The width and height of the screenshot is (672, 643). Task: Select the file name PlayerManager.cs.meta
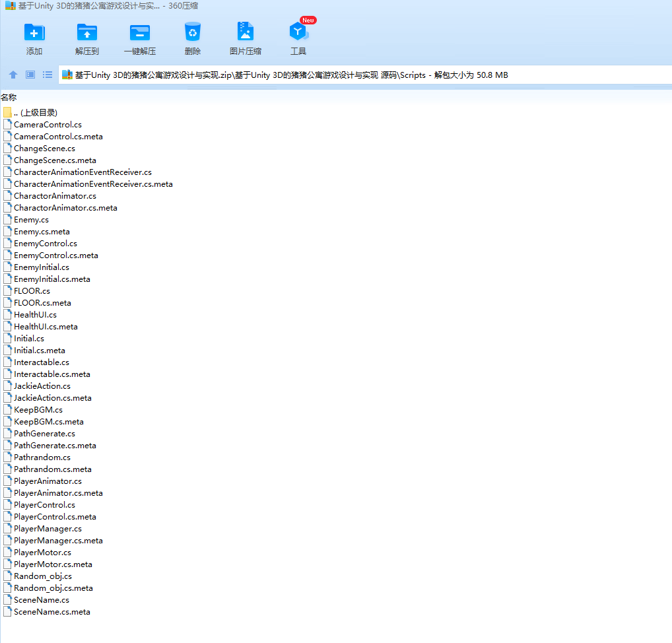pyautogui.click(x=58, y=541)
